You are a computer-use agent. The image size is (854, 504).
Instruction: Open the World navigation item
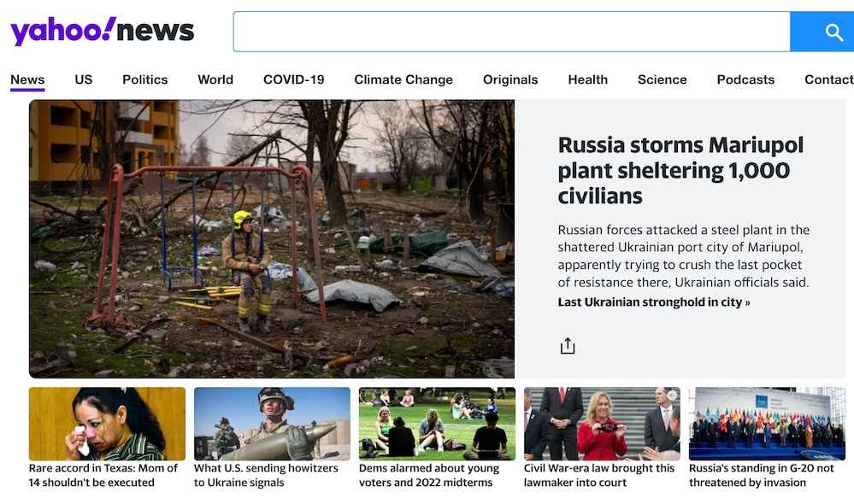point(215,79)
